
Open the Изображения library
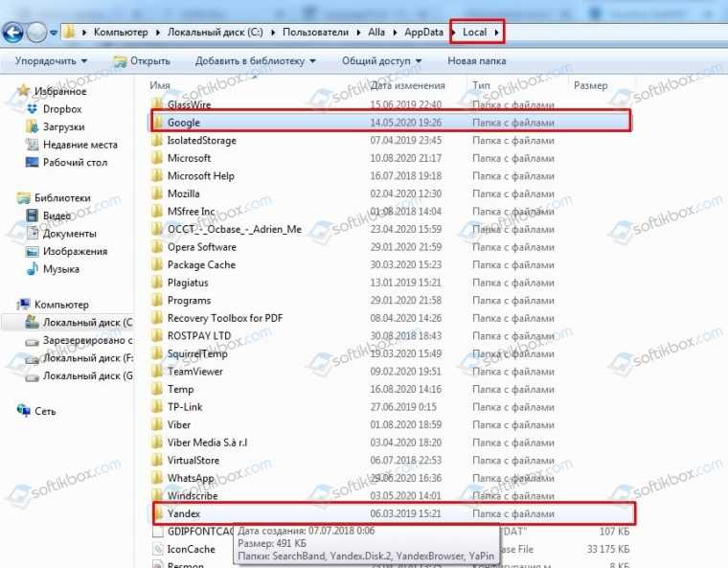[76, 251]
